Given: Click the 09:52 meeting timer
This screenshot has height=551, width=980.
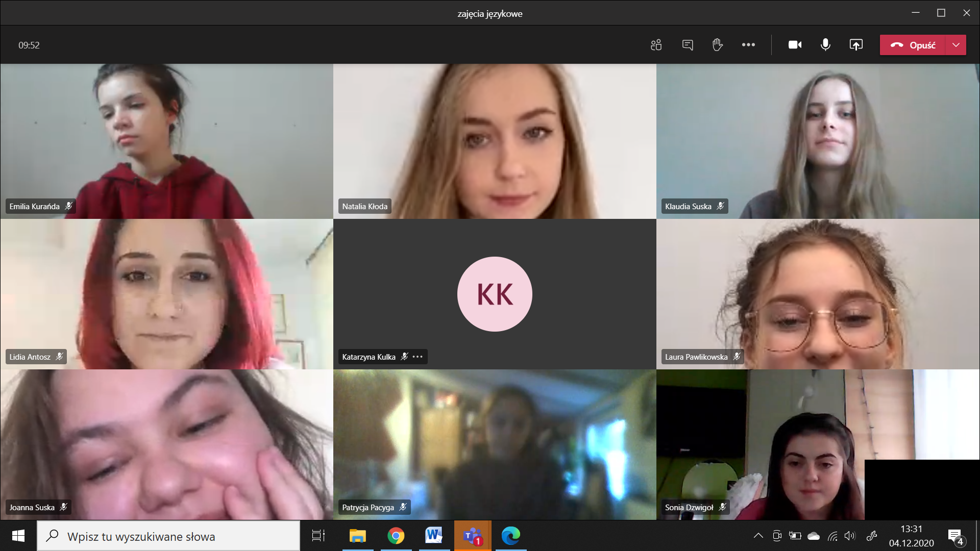Looking at the screenshot, I should (x=29, y=45).
